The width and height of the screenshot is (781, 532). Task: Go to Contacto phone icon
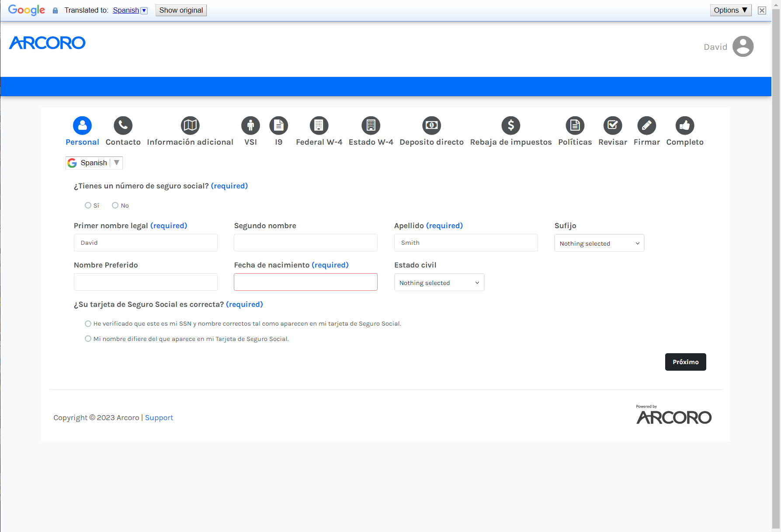pos(123,125)
